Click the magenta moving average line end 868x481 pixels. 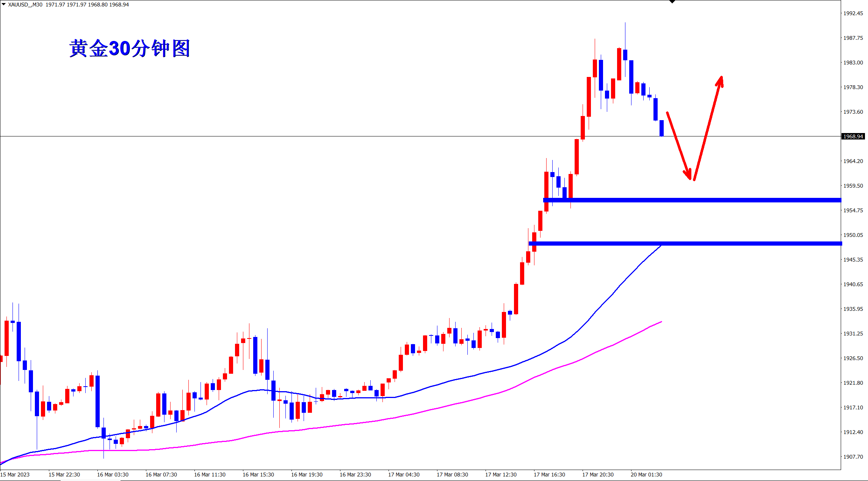[661, 322]
